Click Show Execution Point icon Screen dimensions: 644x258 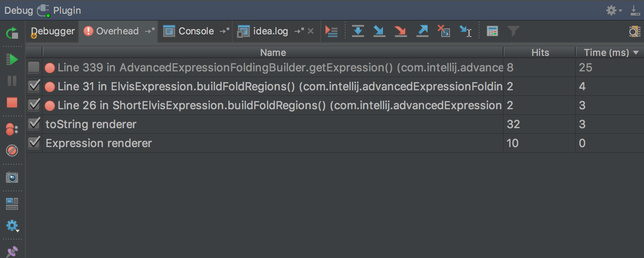[331, 31]
